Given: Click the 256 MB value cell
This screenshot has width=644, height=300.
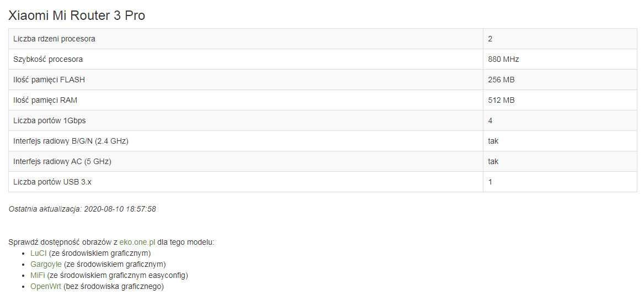Looking at the screenshot, I should (x=560, y=80).
